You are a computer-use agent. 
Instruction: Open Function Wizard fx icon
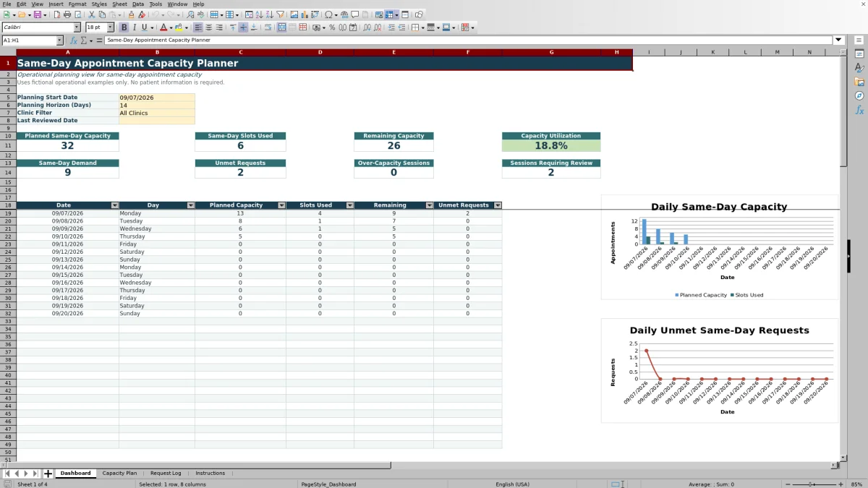pos(73,40)
